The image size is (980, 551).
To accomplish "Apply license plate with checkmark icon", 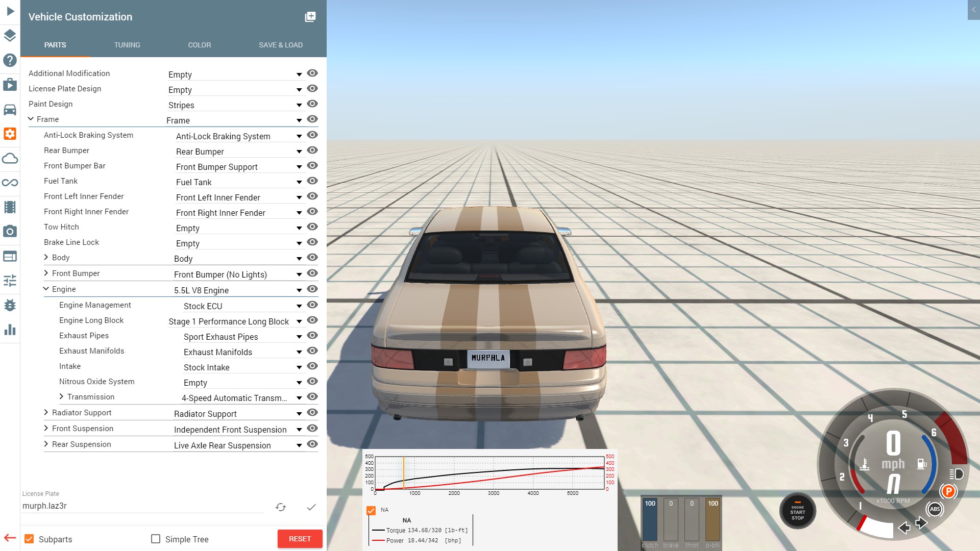I will point(311,507).
